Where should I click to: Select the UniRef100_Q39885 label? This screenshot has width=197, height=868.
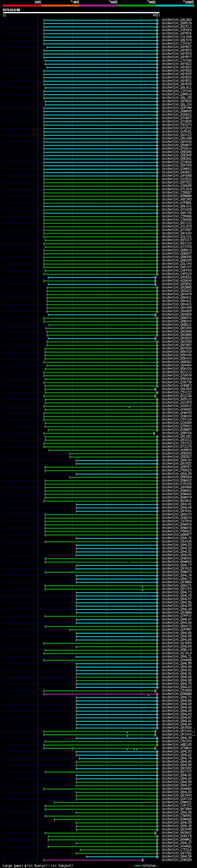tap(177, 423)
